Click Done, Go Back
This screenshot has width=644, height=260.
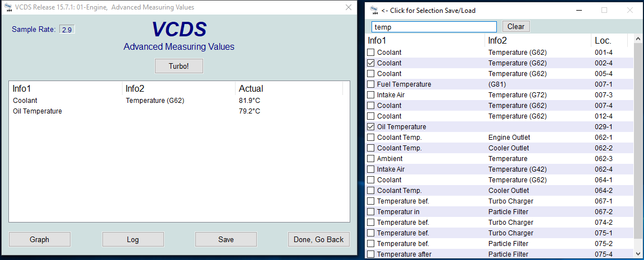pos(318,239)
